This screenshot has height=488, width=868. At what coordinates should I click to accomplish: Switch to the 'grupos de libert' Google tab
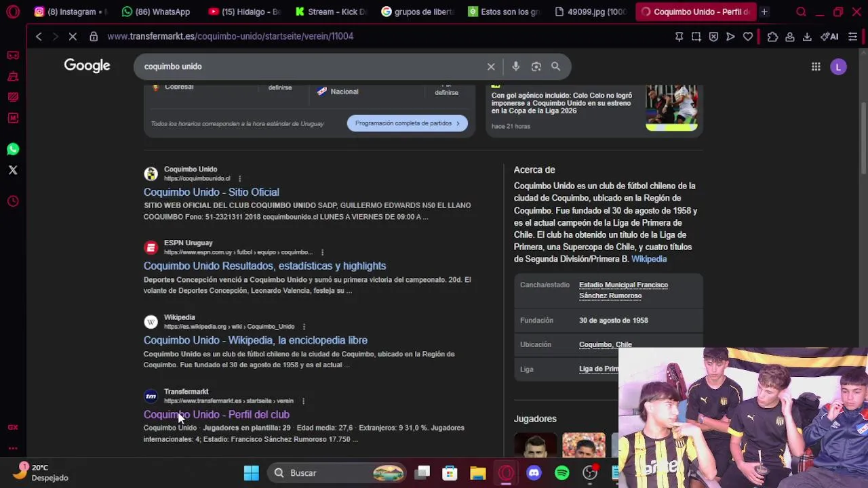[416, 12]
